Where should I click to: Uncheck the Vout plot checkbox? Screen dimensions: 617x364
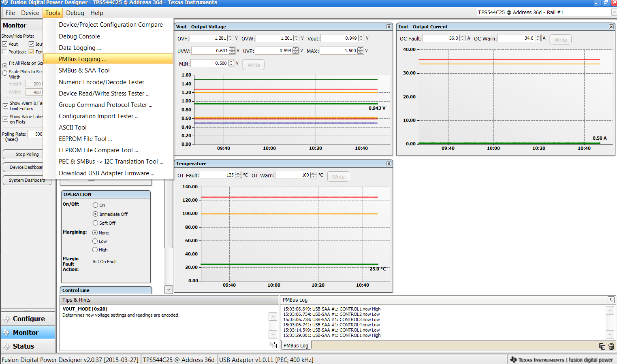[5, 44]
